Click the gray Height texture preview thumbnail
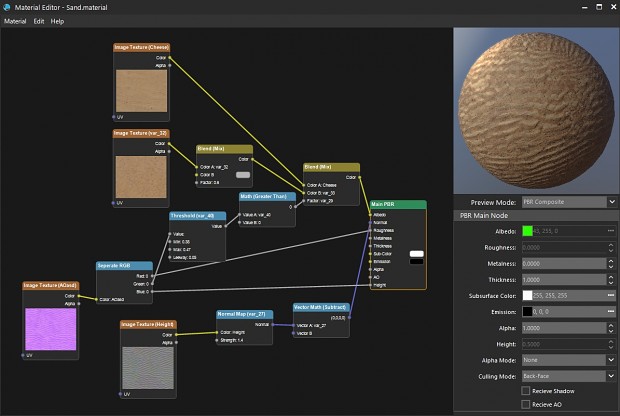 (x=148, y=368)
